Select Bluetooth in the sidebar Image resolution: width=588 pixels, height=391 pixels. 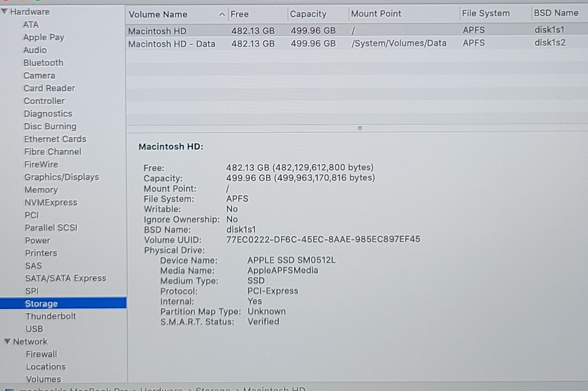coord(43,63)
